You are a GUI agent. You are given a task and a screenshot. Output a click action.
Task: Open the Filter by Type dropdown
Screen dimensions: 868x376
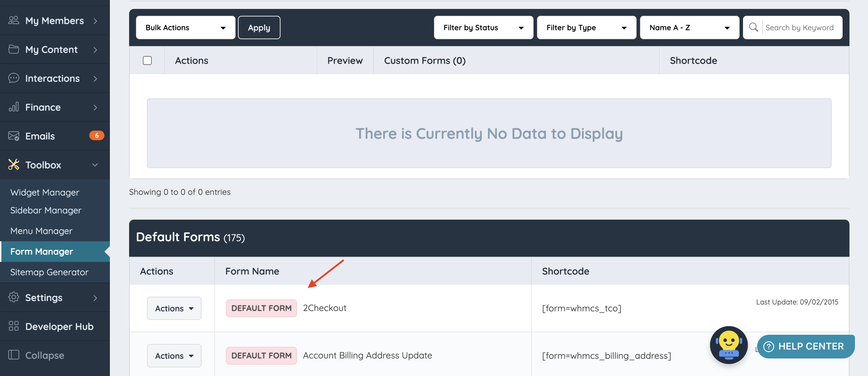coord(586,27)
